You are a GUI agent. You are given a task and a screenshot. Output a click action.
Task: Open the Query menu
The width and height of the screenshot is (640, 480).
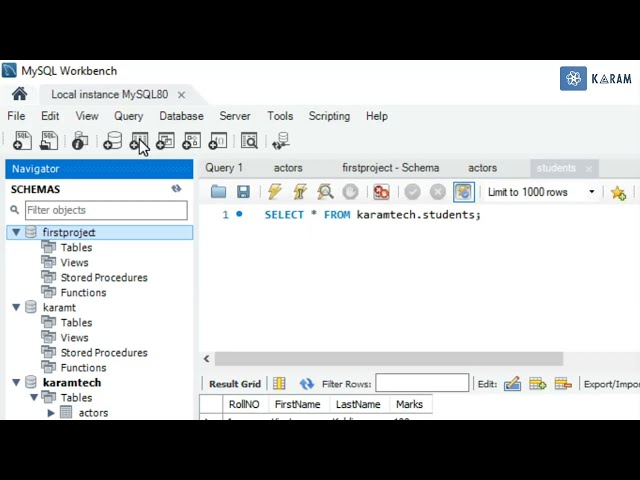[x=129, y=116]
